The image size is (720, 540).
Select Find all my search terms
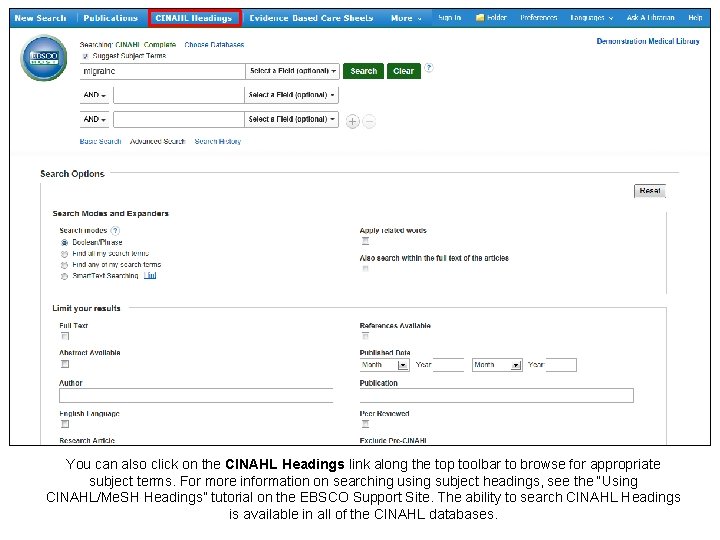click(64, 254)
